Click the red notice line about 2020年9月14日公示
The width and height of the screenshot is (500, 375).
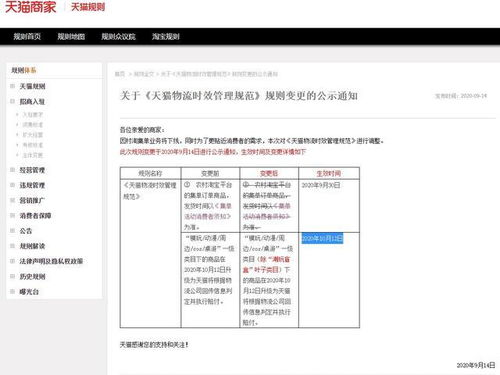point(213,152)
